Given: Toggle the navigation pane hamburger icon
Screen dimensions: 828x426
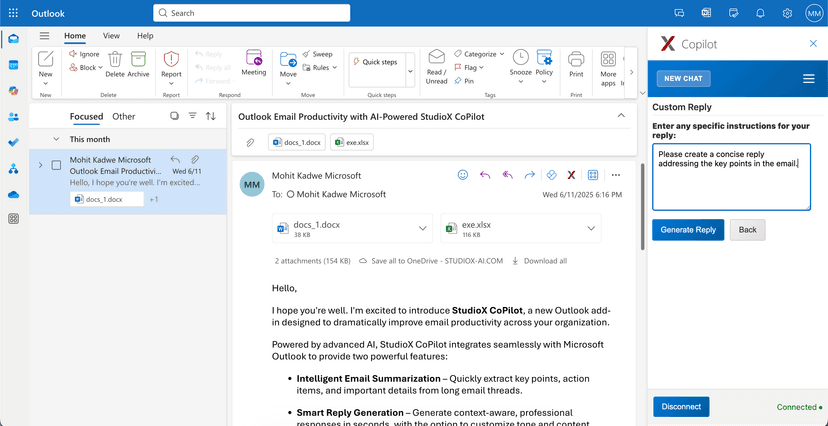Looking at the screenshot, I should (x=44, y=36).
